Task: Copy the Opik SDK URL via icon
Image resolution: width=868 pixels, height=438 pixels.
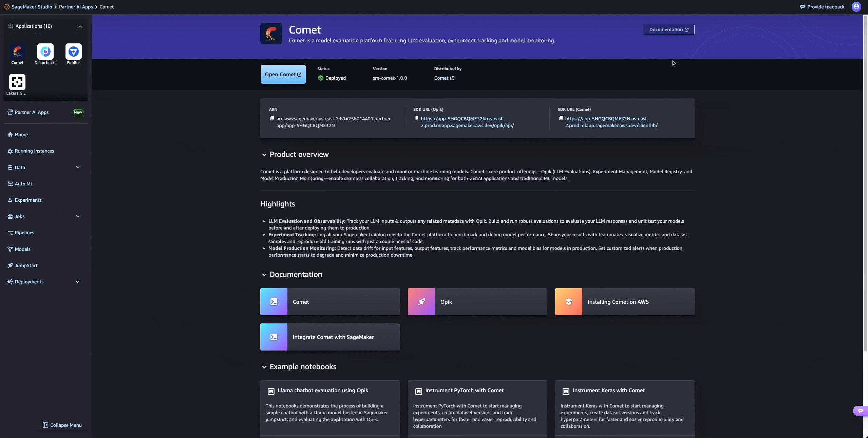Action: pyautogui.click(x=416, y=119)
